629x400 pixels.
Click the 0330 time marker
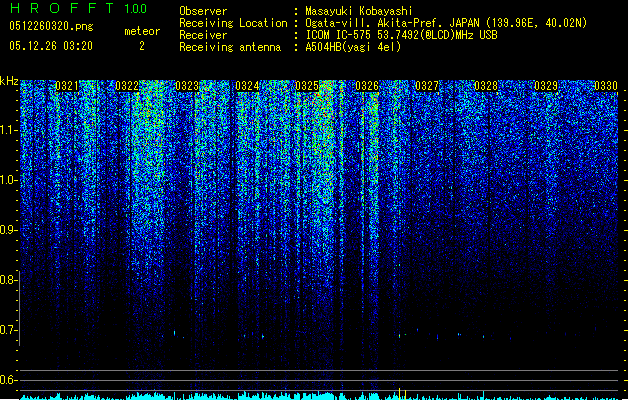(x=606, y=86)
